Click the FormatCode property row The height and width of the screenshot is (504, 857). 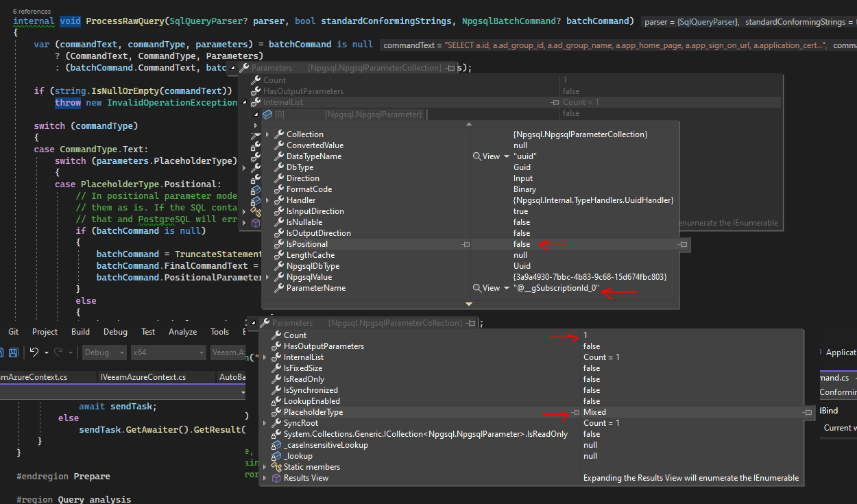pyautogui.click(x=470, y=189)
